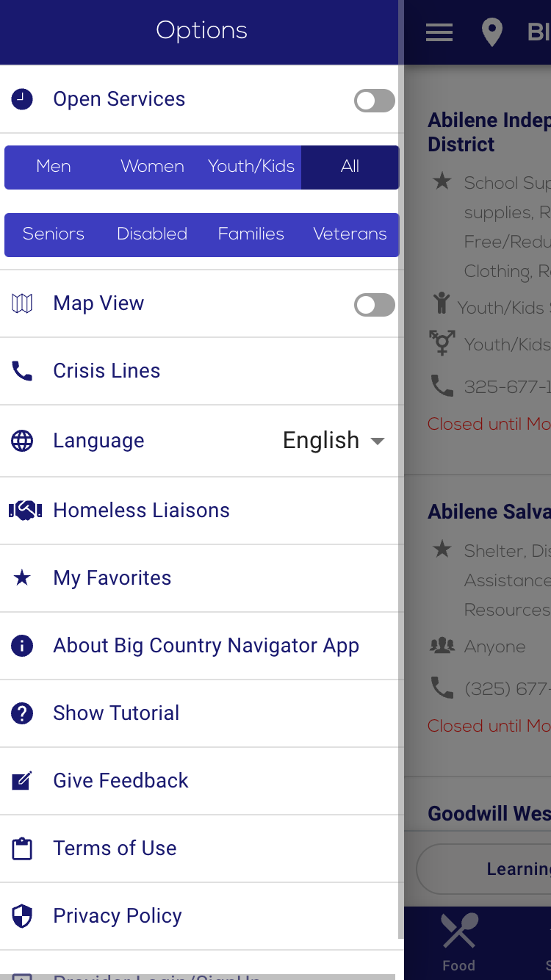Click the globe icon beside Language
Viewport: 551px width, 980px height.
(22, 440)
